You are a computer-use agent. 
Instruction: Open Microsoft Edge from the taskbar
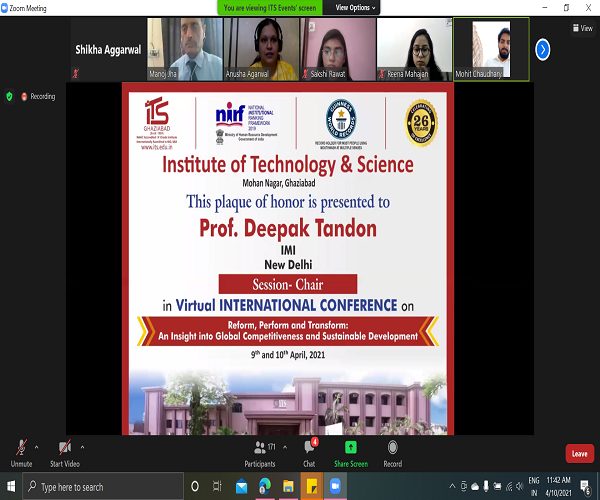pyautogui.click(x=265, y=486)
